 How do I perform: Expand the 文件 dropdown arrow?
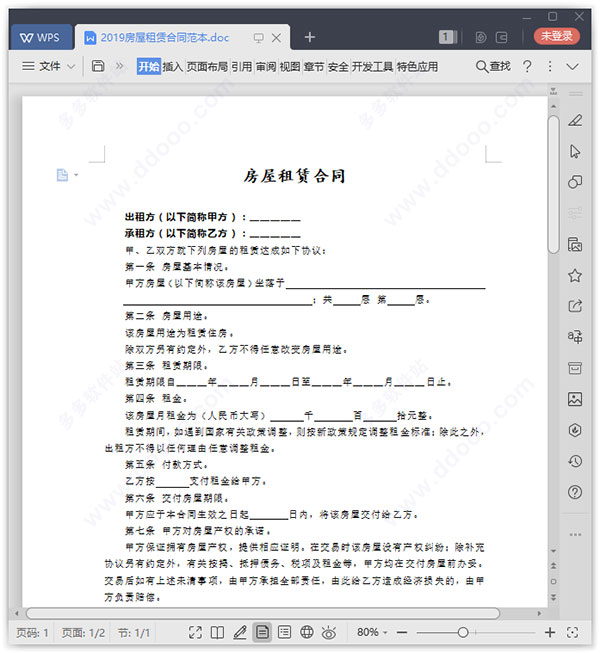click(71, 66)
